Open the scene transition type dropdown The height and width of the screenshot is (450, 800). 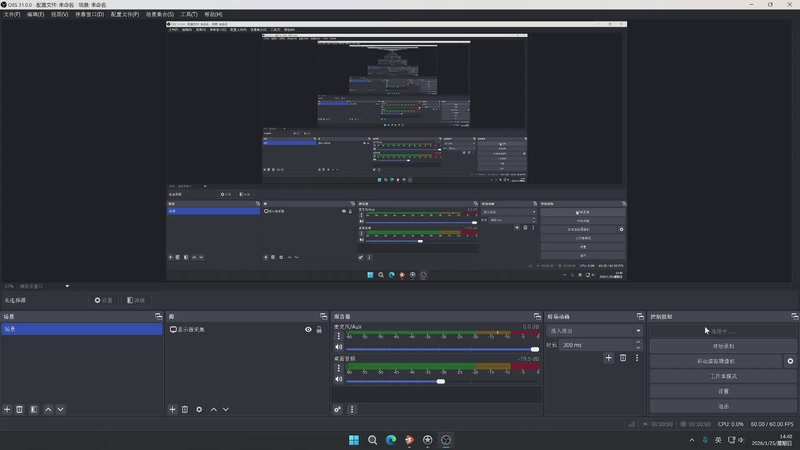[x=595, y=331]
